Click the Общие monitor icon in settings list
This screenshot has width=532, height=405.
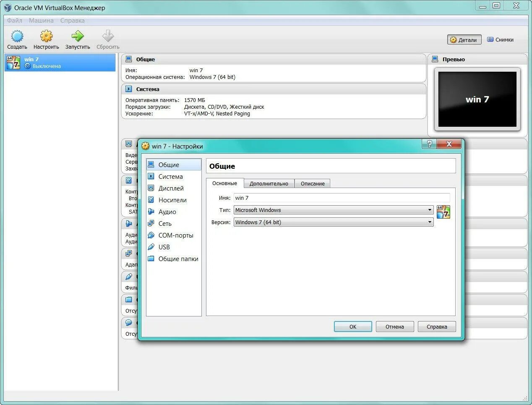click(151, 165)
